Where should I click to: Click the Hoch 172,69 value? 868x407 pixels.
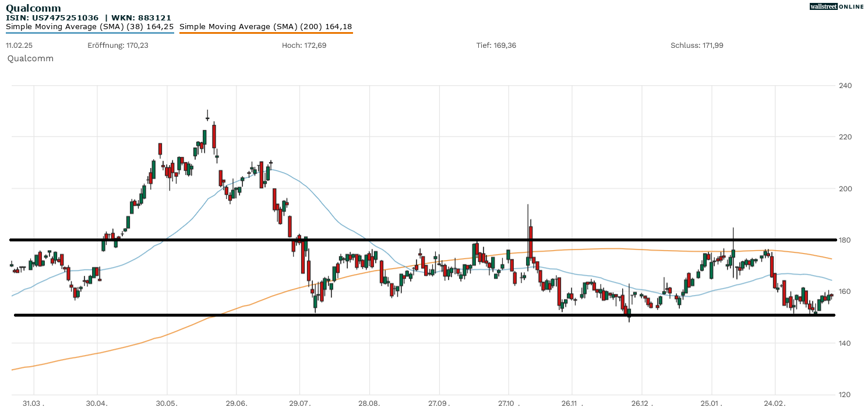304,45
